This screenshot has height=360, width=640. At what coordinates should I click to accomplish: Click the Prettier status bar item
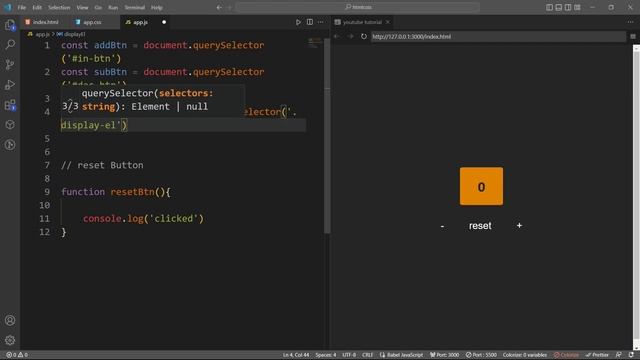[x=597, y=355]
